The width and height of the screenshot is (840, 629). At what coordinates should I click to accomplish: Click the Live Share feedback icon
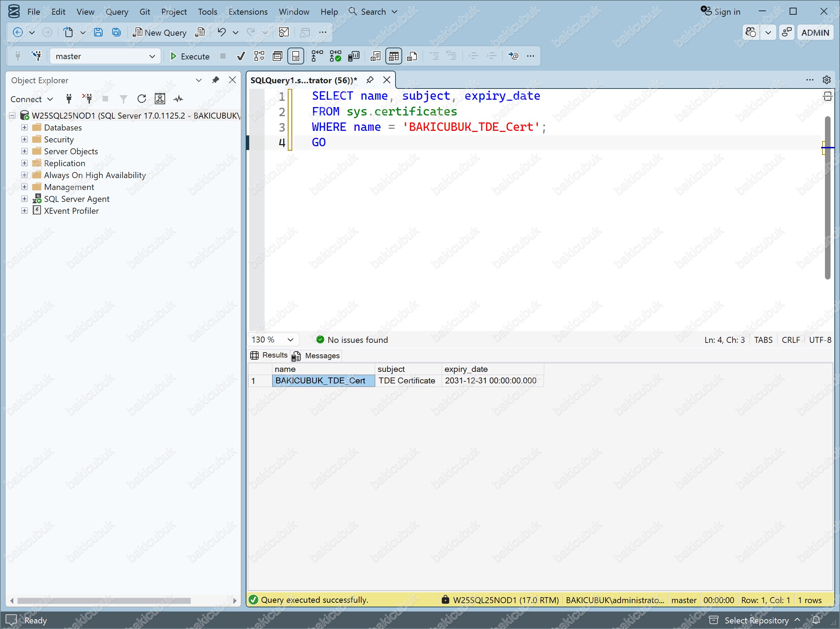(786, 33)
